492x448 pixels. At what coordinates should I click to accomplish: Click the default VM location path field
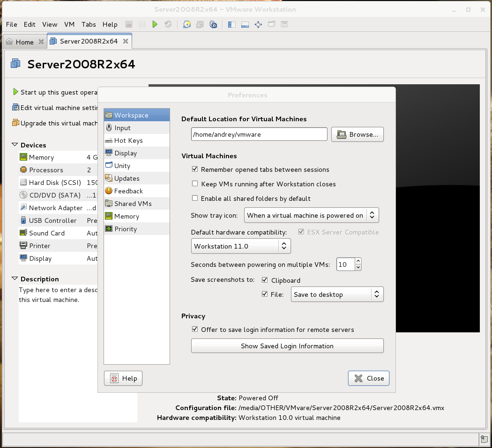[259, 134]
